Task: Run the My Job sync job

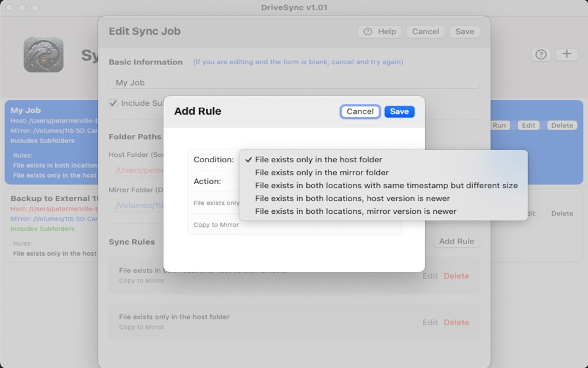Action: pos(498,125)
